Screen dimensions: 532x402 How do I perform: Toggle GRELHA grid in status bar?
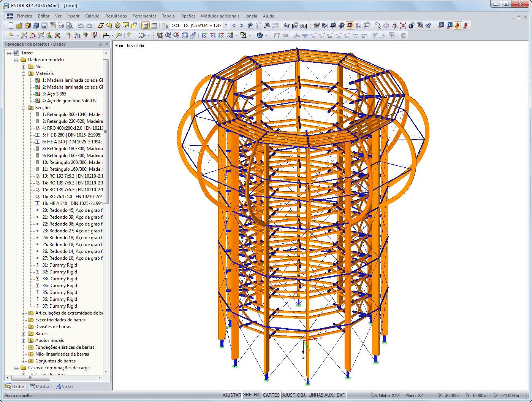251,395
